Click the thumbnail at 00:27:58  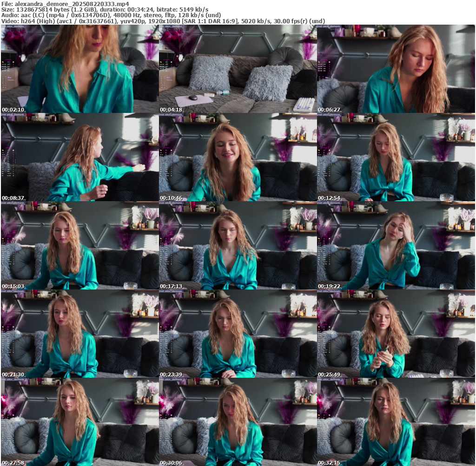tap(80, 422)
